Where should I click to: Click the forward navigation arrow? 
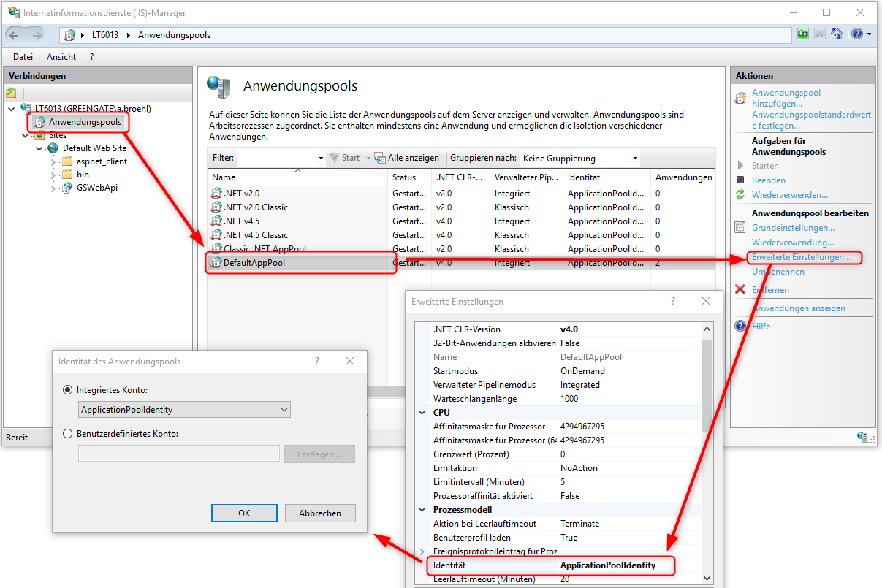pos(36,35)
